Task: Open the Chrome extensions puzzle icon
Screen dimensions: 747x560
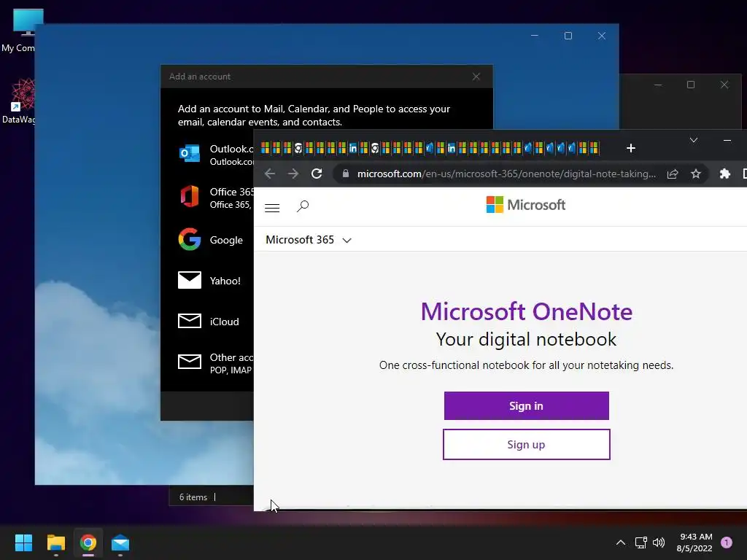Action: click(724, 174)
